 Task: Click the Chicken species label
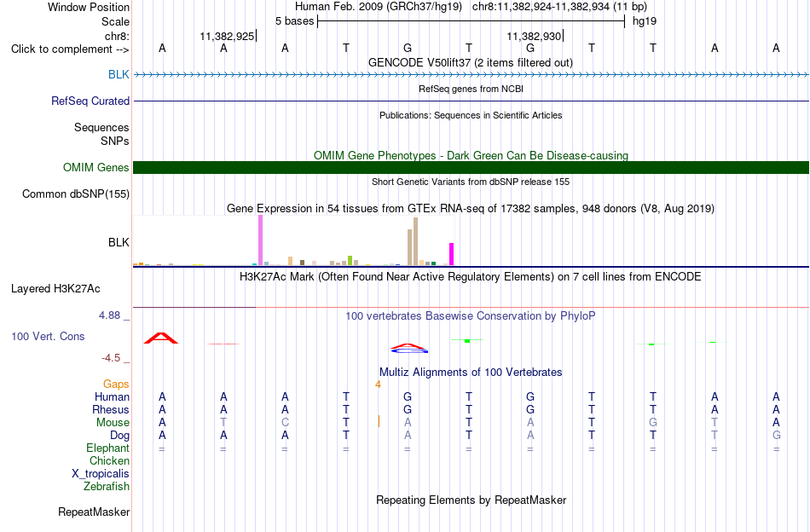click(x=109, y=460)
